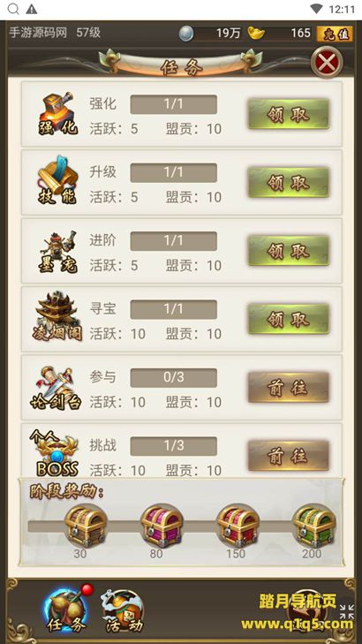Go to 论剑台 via 前往 button
The image size is (362, 644).
[x=289, y=387]
